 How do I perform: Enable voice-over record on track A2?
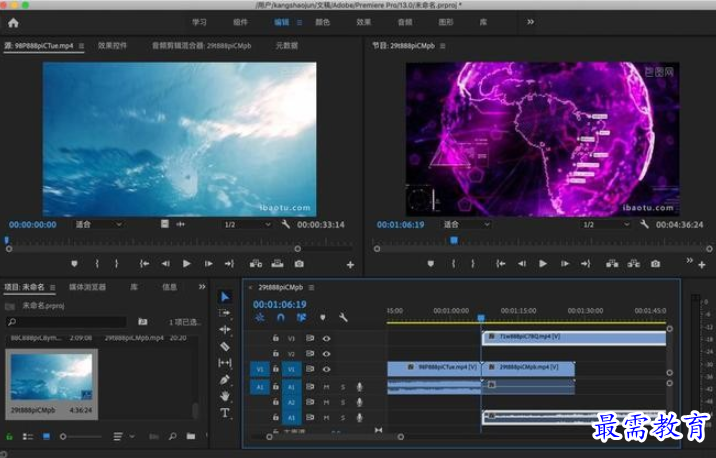(x=359, y=402)
